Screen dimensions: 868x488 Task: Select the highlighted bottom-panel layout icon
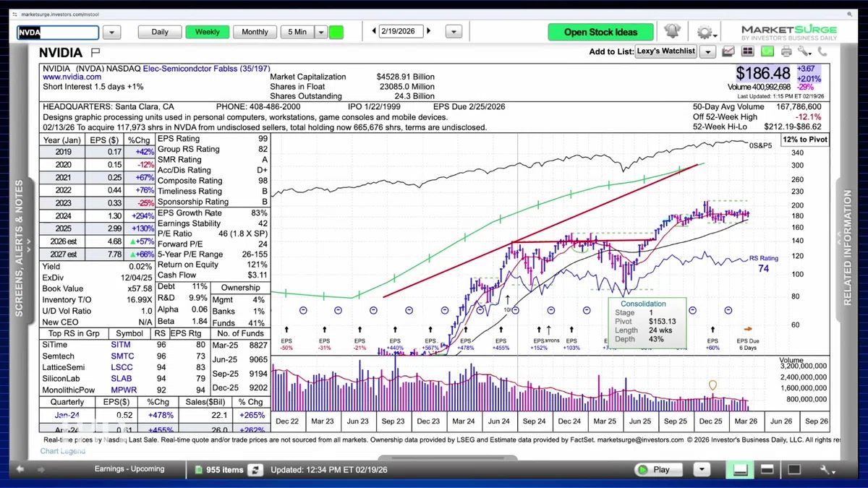point(740,470)
